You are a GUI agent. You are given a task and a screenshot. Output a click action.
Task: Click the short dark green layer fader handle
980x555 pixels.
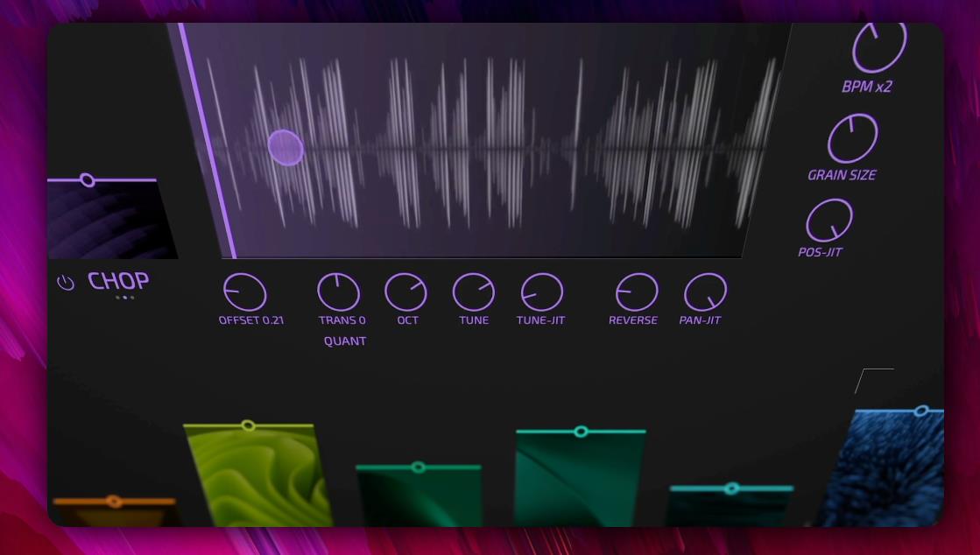419,467
